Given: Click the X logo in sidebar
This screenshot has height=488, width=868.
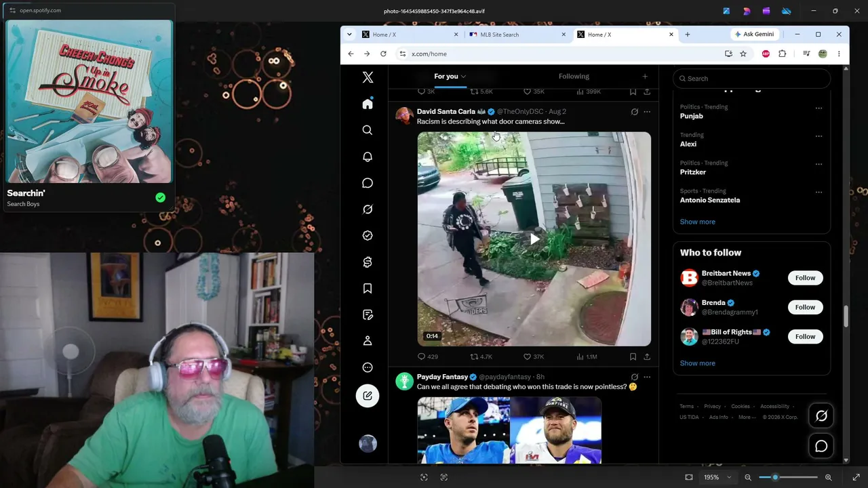Looking at the screenshot, I should [368, 77].
